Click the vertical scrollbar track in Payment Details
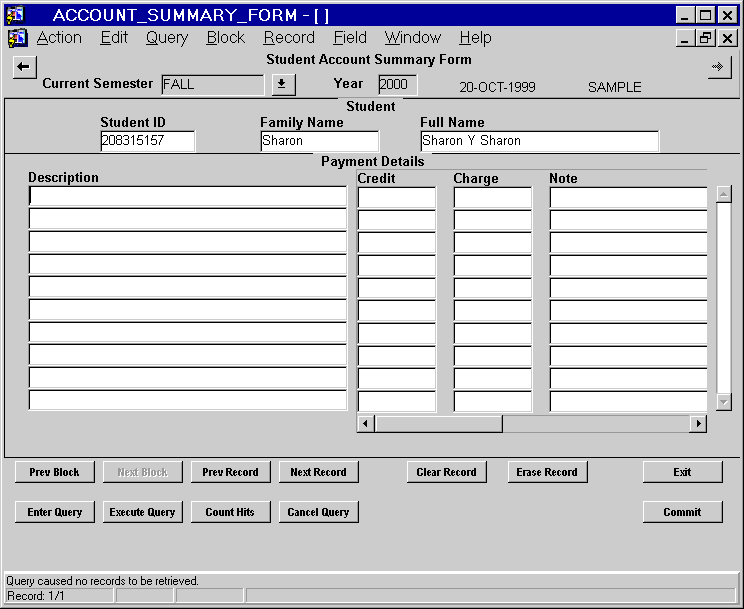Viewport: 744px width, 609px height. click(x=724, y=298)
